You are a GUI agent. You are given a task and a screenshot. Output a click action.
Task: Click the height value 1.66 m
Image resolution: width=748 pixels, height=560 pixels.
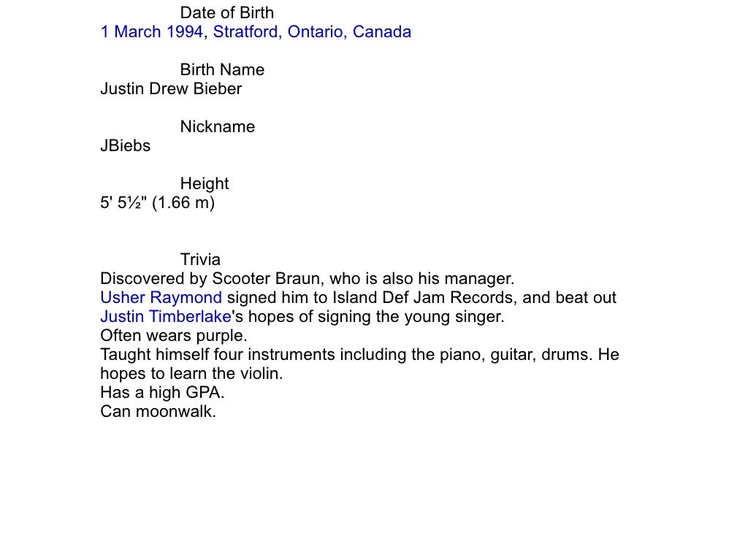click(x=183, y=203)
